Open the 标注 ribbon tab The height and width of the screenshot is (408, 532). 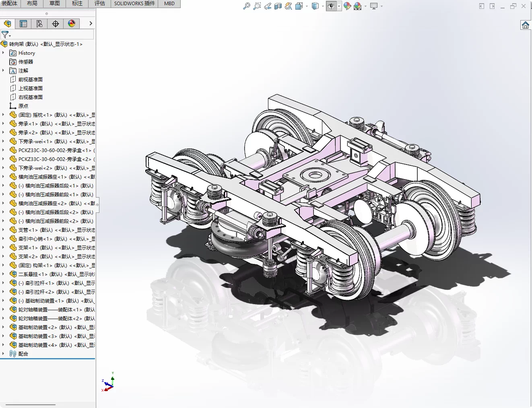coord(77,4)
